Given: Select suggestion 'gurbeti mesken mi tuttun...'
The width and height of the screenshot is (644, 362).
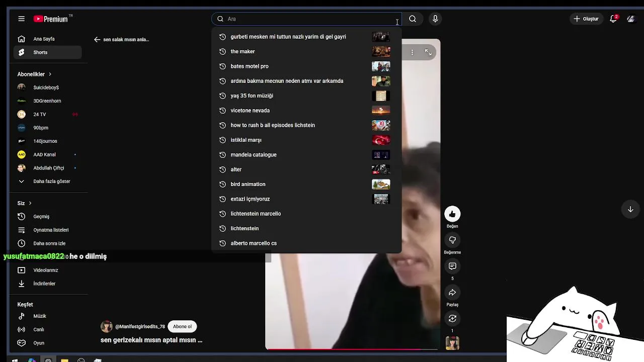Looking at the screenshot, I should click(306, 37).
